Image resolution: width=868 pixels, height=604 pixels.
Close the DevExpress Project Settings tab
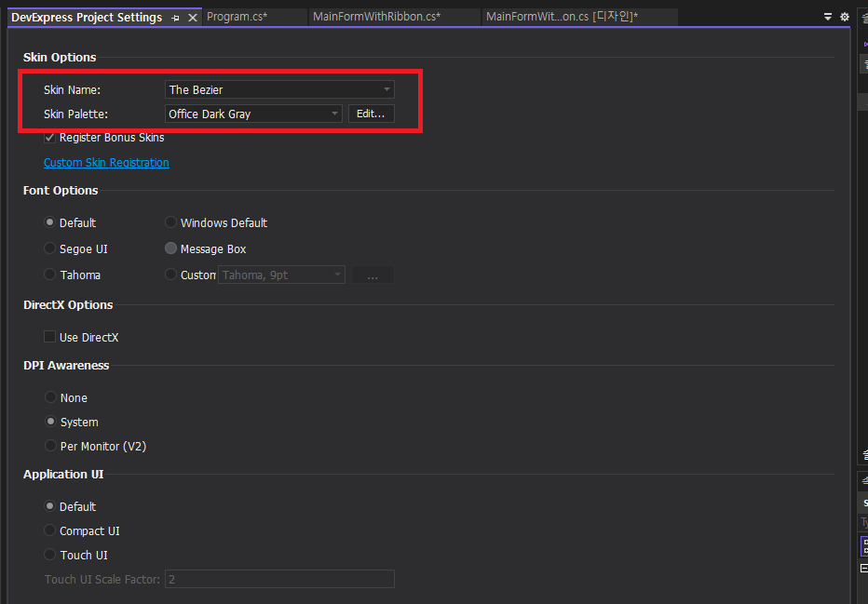coord(193,18)
